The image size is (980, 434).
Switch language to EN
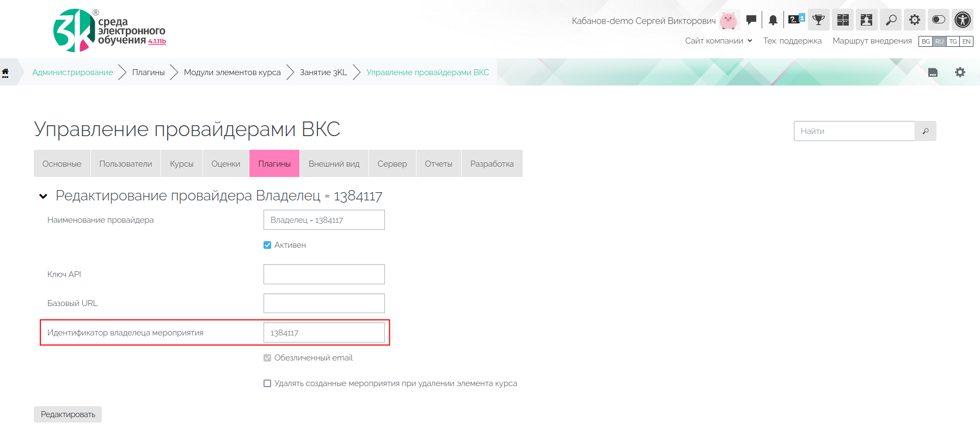click(966, 41)
